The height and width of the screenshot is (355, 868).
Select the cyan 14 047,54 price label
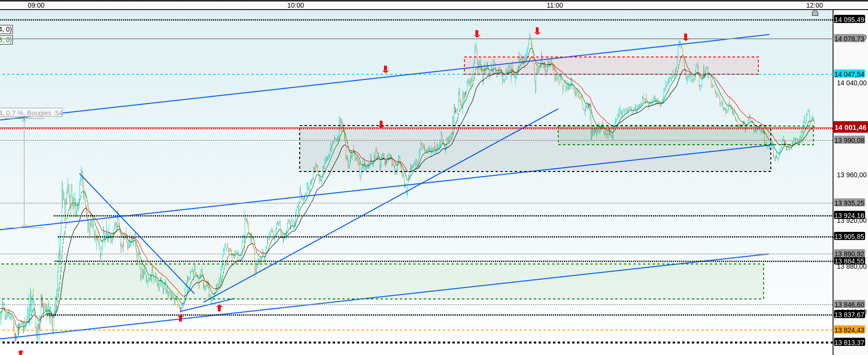[x=849, y=74]
